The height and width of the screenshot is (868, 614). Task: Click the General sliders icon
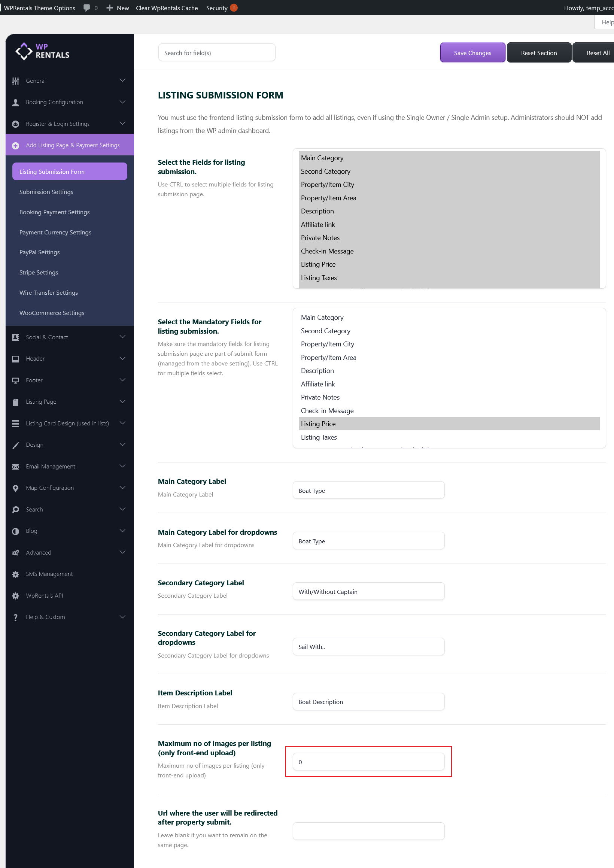coord(15,81)
